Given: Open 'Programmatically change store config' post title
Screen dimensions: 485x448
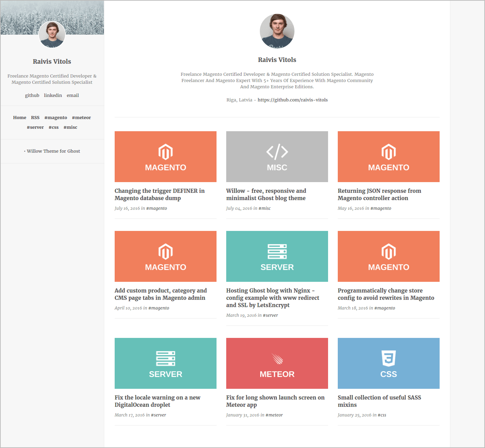Looking at the screenshot, I should coord(386,294).
